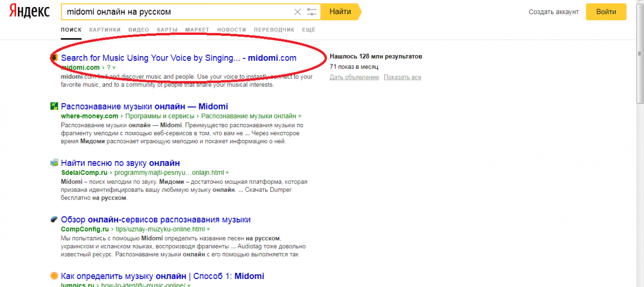Click the where-money.com result favicon
Viewport: 644px width, 287px height.
pyautogui.click(x=54, y=106)
